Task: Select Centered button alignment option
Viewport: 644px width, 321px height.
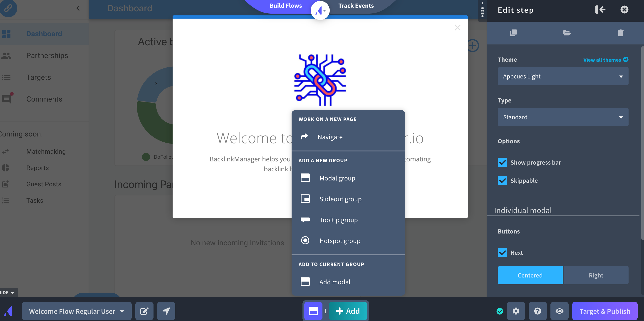Action: (530, 275)
